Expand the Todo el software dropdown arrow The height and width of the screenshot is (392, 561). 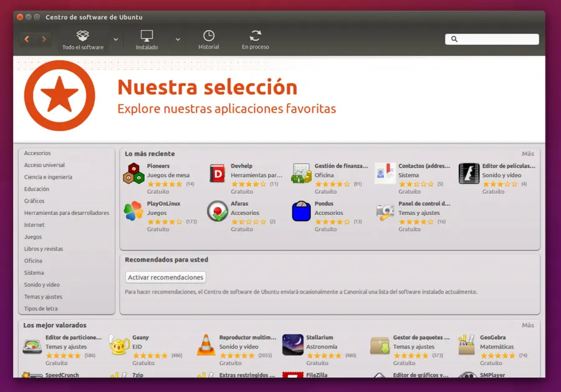[x=115, y=39]
